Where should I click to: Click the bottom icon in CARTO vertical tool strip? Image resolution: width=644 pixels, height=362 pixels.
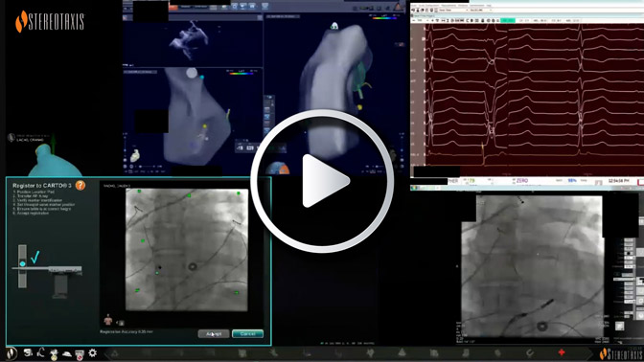coord(267,131)
